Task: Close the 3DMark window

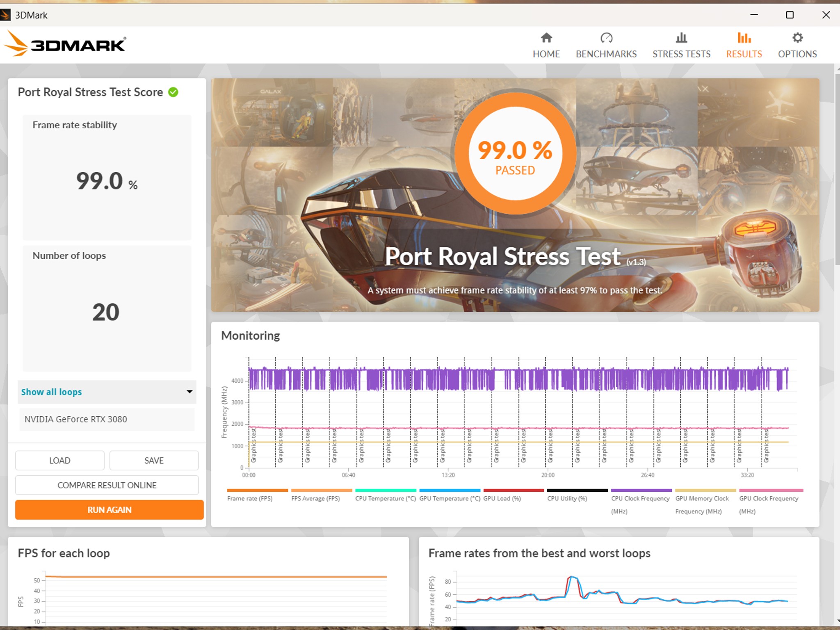Action: tap(826, 15)
